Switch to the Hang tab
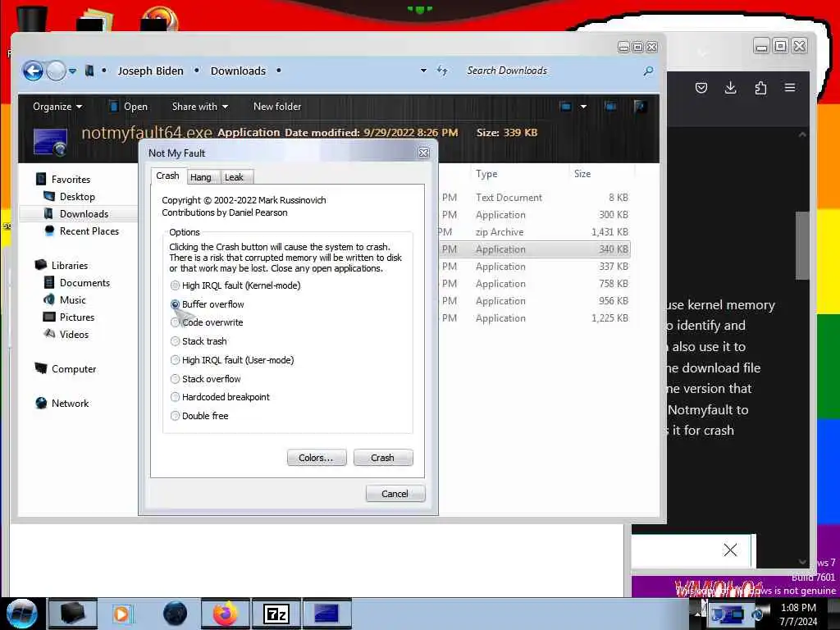Screen dimensions: 840x630 [201, 177]
